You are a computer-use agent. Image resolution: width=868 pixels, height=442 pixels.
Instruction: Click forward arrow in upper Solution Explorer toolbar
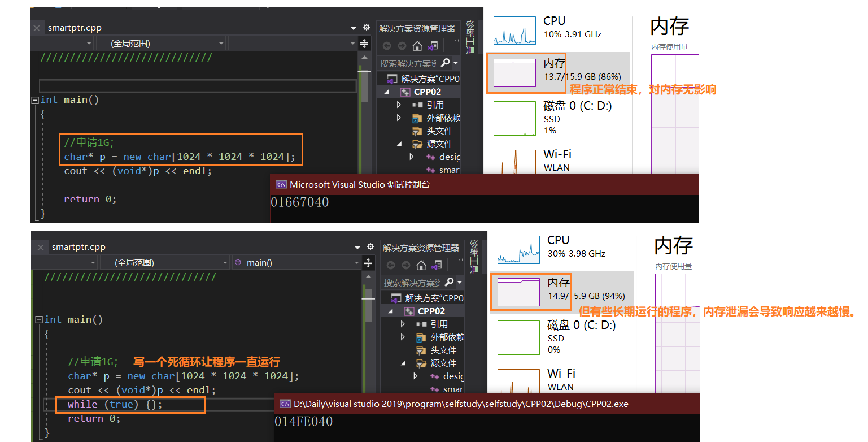pyautogui.click(x=402, y=46)
